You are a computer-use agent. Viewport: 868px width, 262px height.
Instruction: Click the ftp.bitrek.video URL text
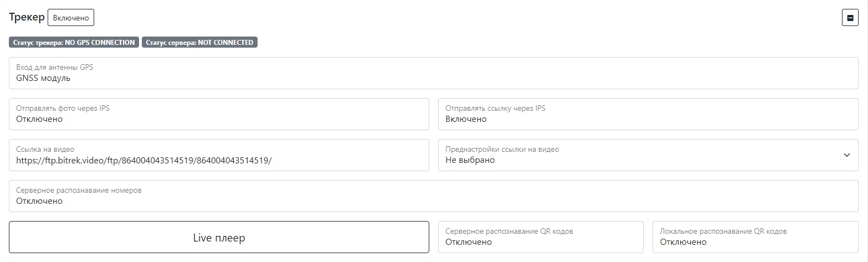pyautogui.click(x=144, y=160)
